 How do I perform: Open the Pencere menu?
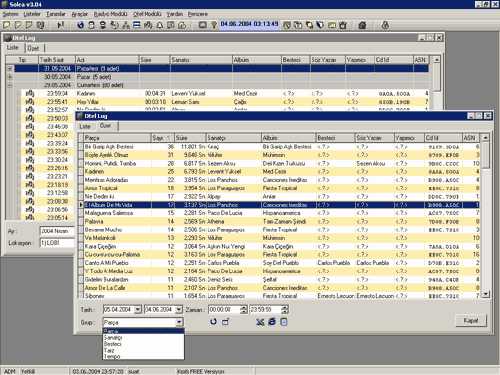pos(198,14)
